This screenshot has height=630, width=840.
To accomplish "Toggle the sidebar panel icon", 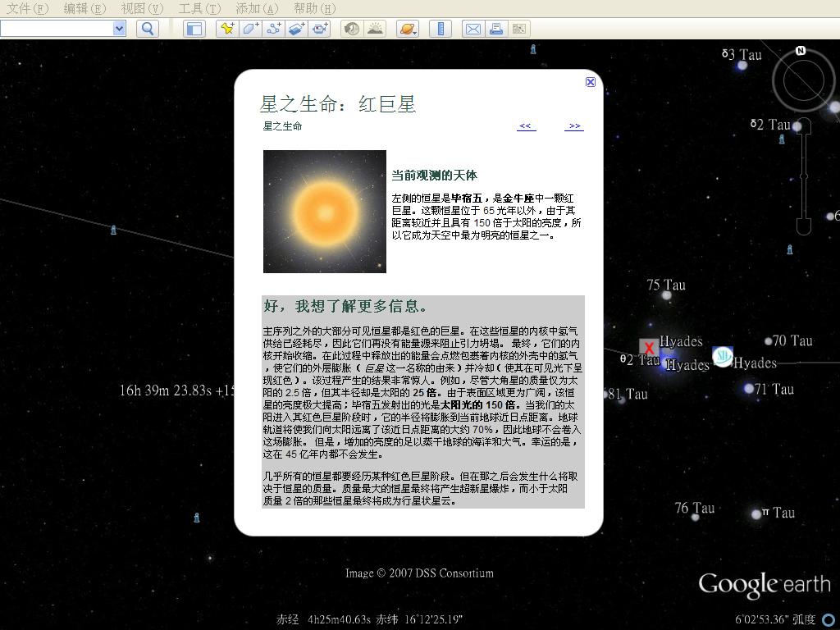I will pyautogui.click(x=194, y=29).
